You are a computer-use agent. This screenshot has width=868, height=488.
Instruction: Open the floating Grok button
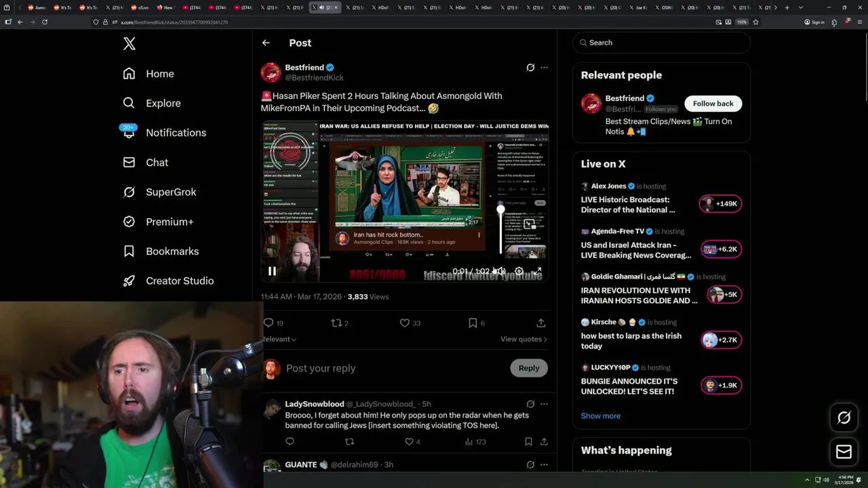844,418
